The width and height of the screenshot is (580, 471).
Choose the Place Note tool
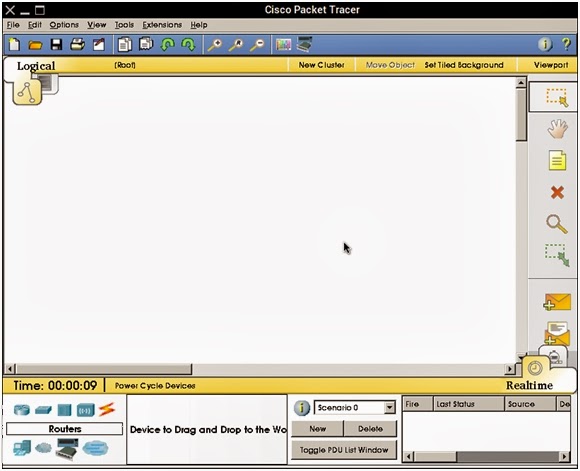tap(557, 160)
